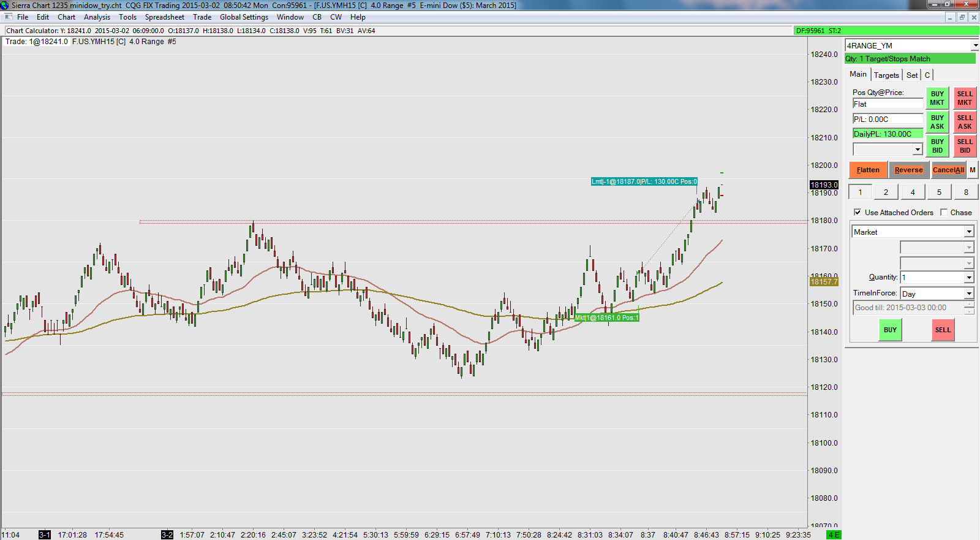Click the CancelAll orders button
Viewport: 980px width, 540px height.
pos(948,170)
